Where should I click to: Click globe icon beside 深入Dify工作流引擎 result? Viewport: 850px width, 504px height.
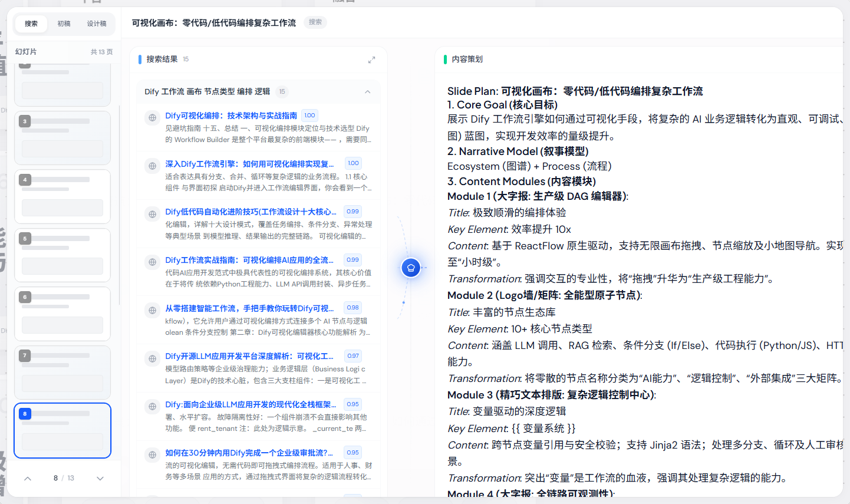(153, 166)
